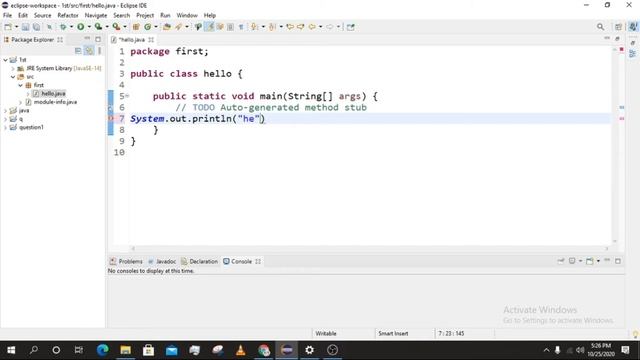Image resolution: width=640 pixels, height=360 pixels.
Task: Click the Back navigation arrow icon
Action: click(x=312, y=27)
